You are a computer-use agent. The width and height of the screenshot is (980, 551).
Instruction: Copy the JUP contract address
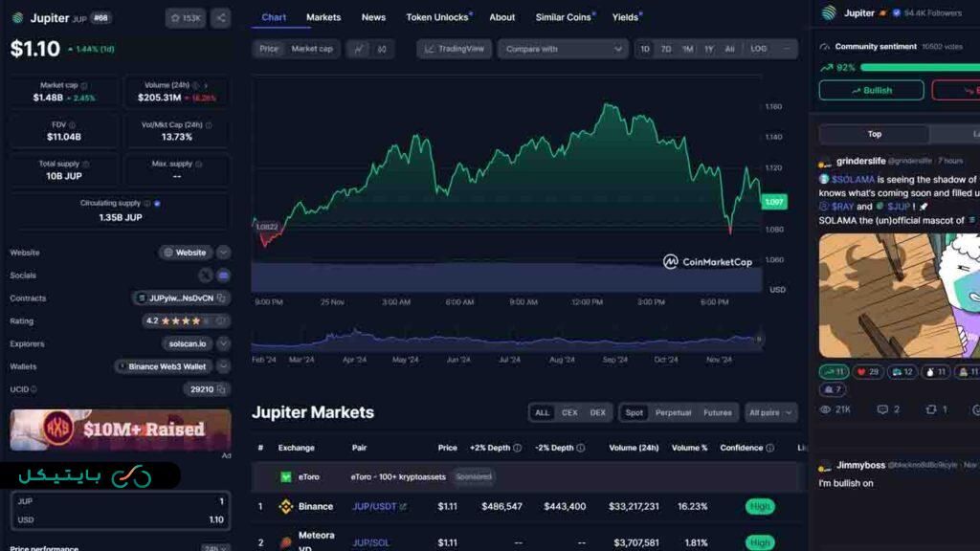[221, 298]
